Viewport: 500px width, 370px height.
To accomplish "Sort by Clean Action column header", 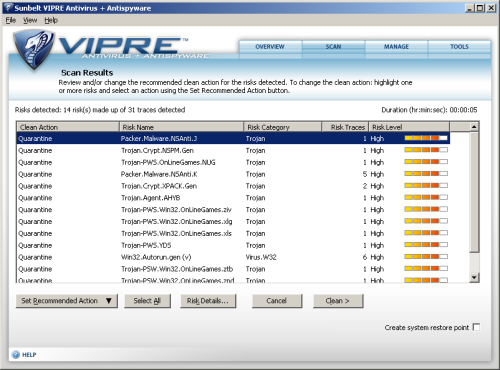I will point(68,127).
